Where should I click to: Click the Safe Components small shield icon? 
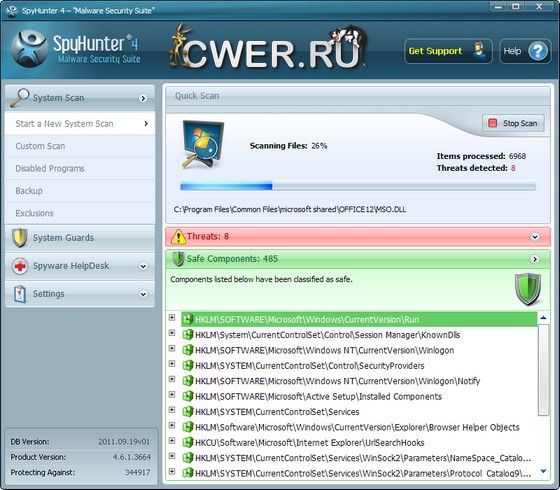click(x=178, y=259)
